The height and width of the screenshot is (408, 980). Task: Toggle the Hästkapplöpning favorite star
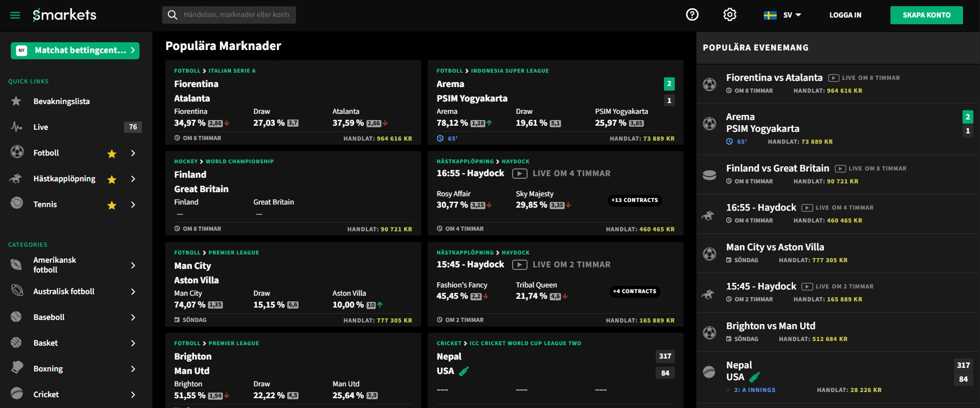point(112,179)
